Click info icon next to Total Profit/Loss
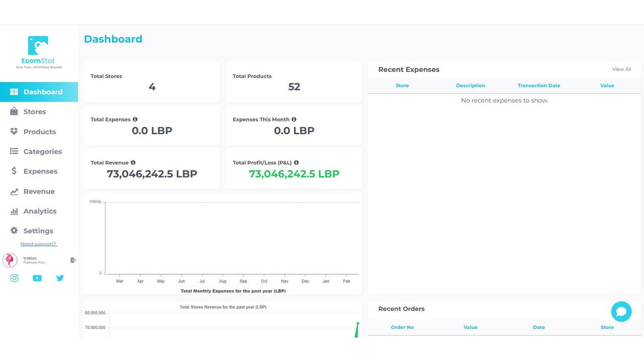The image size is (644, 362). [296, 163]
